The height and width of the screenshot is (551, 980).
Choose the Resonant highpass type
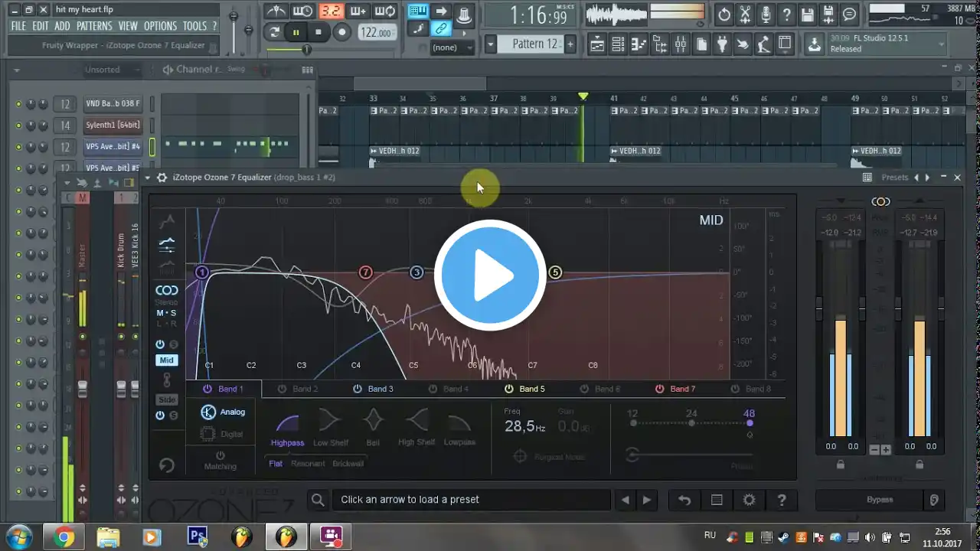[x=308, y=463]
